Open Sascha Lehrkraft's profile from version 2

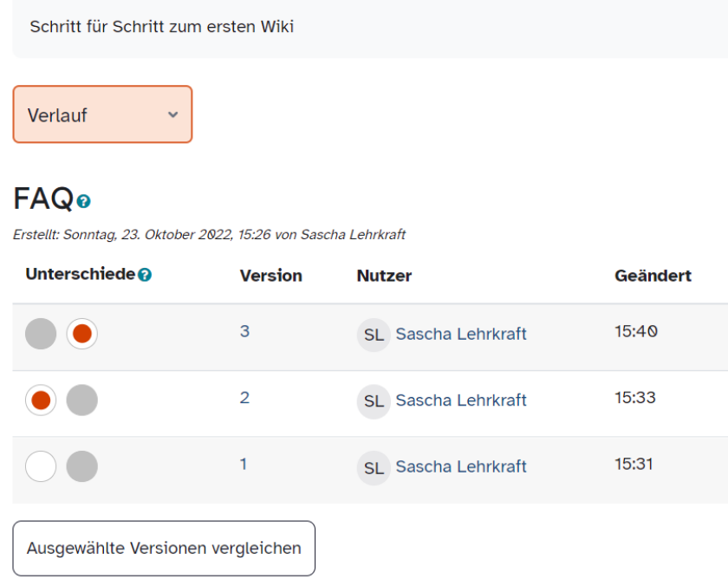[x=461, y=401]
